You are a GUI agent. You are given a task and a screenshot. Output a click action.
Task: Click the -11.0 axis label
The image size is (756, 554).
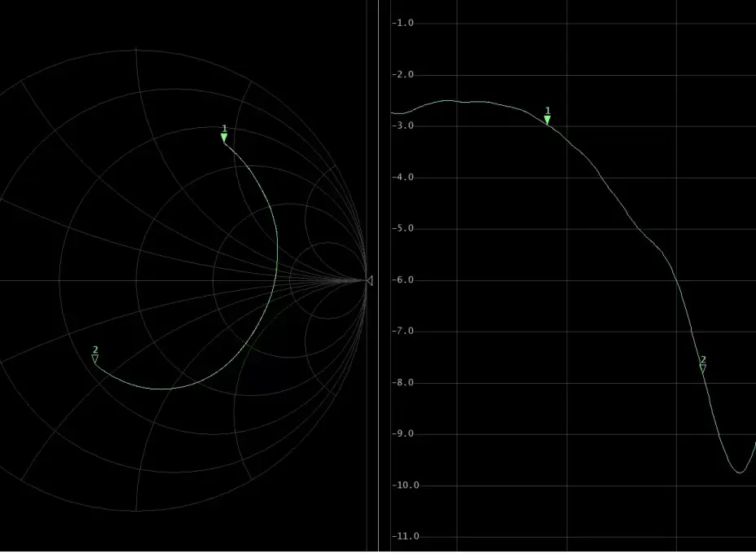[406, 537]
